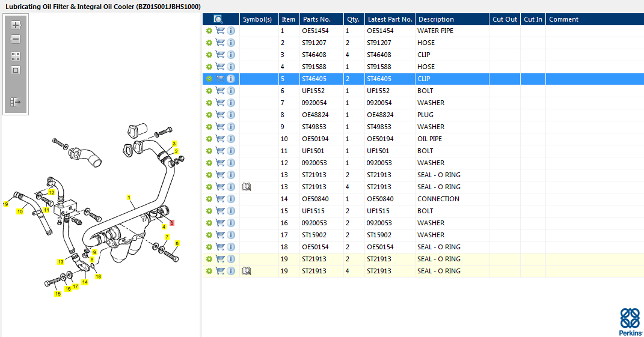Sort by Description column header
This screenshot has width=644, height=337.
[x=452, y=19]
